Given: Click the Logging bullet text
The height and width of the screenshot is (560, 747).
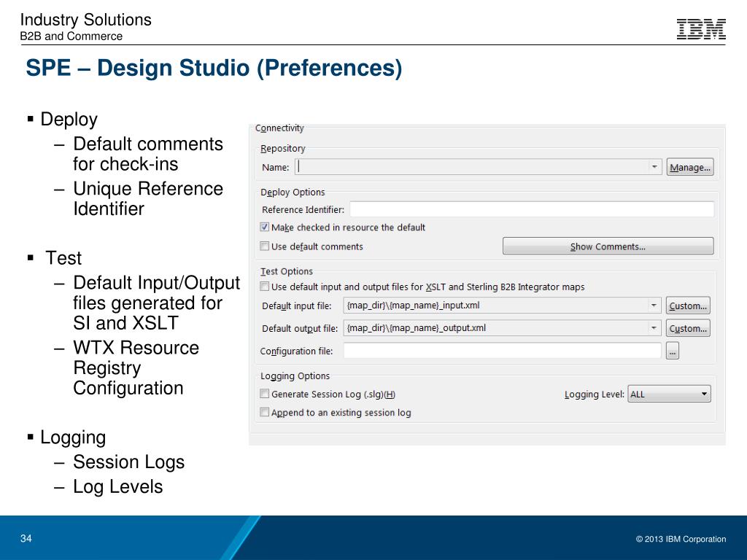Looking at the screenshot, I should [x=73, y=437].
